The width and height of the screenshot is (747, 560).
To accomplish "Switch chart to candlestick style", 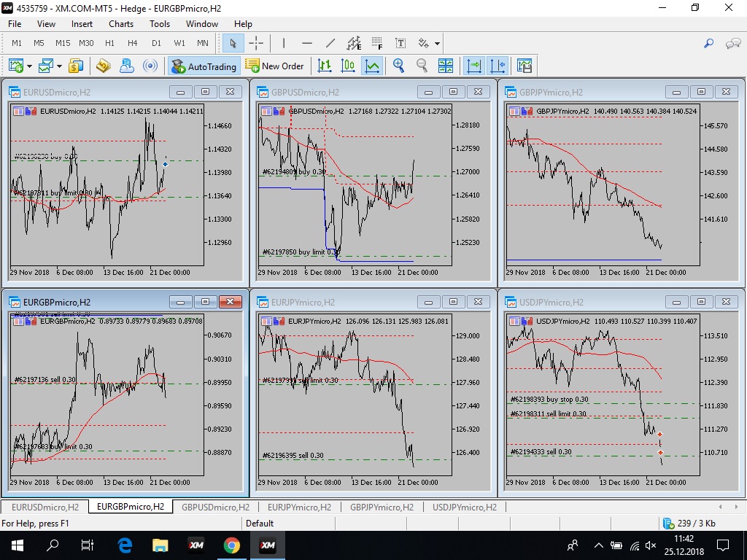I will [348, 66].
